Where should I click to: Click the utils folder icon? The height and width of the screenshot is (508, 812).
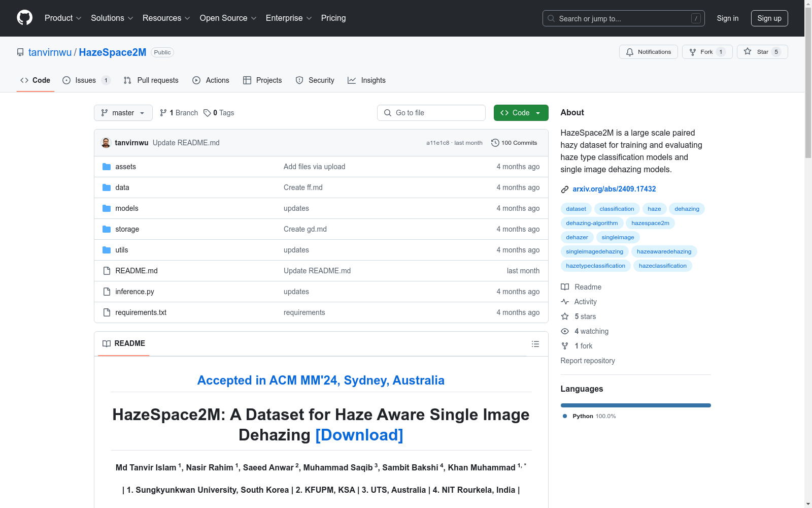(107, 250)
